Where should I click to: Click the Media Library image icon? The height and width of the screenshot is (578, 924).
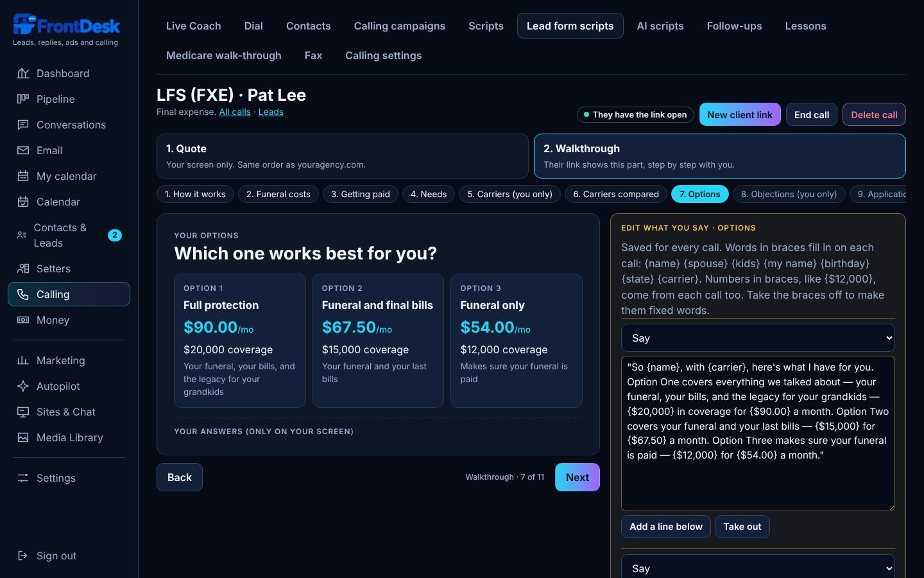tap(23, 437)
